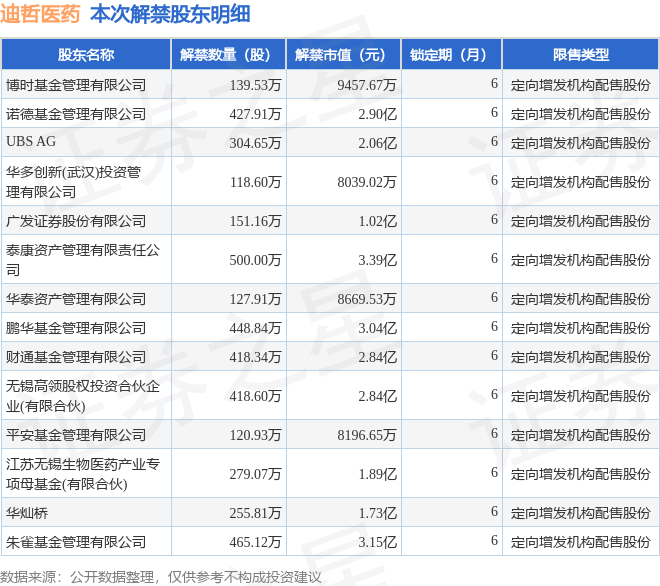Click shareholder 江苏无锡生物医药产业专项母基金
The height and width of the screenshot is (586, 660).
82,474
